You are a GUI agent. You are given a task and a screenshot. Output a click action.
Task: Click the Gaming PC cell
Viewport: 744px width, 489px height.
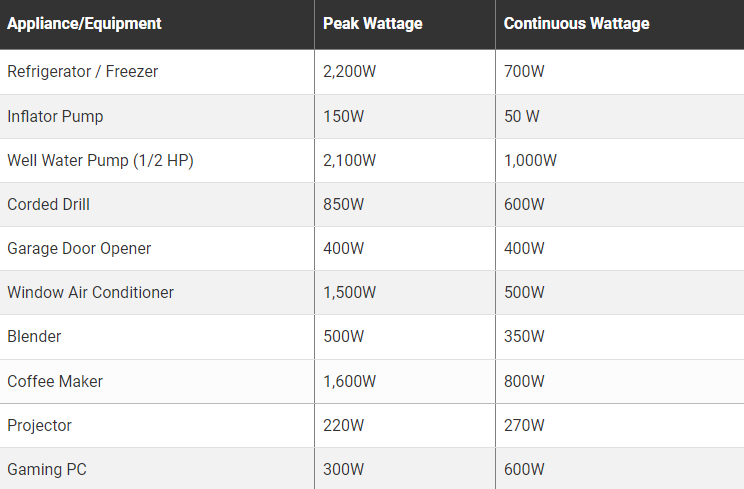click(45, 469)
